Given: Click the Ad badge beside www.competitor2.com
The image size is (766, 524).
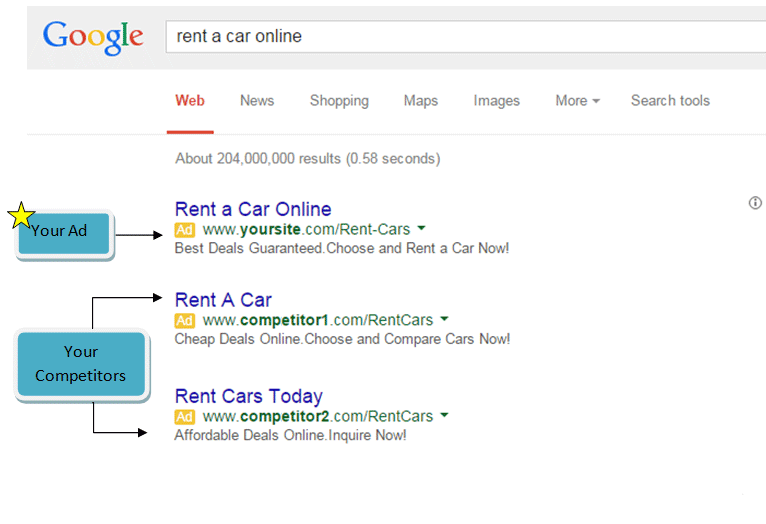Looking at the screenshot, I should click(184, 417).
